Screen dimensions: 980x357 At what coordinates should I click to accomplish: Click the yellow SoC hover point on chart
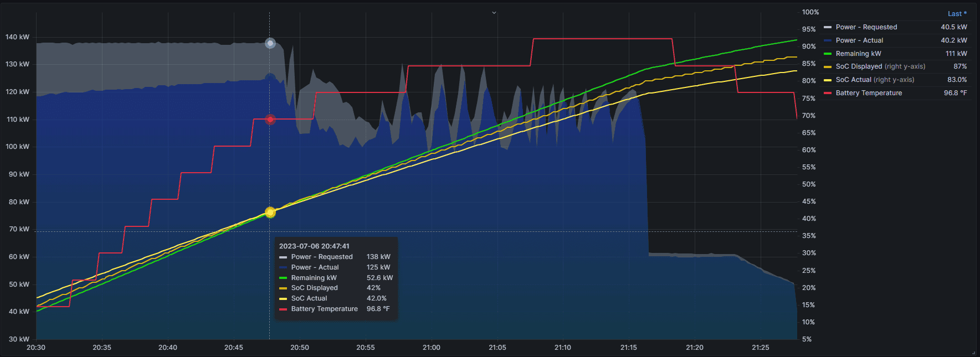point(270,213)
